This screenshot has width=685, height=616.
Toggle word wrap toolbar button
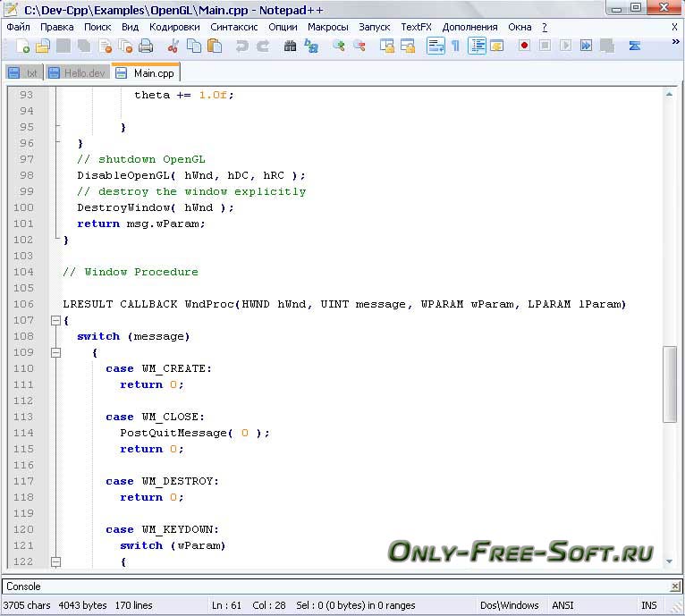[x=436, y=46]
